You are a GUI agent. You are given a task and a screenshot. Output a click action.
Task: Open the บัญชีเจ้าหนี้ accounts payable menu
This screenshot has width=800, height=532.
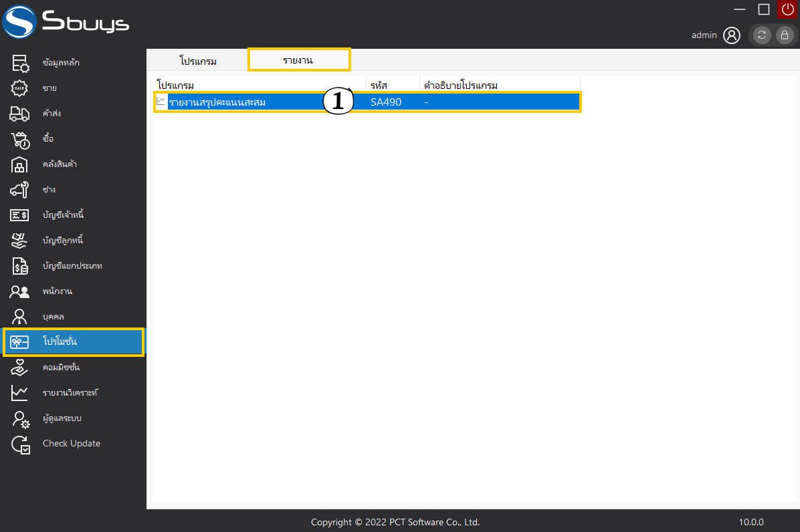[63, 215]
